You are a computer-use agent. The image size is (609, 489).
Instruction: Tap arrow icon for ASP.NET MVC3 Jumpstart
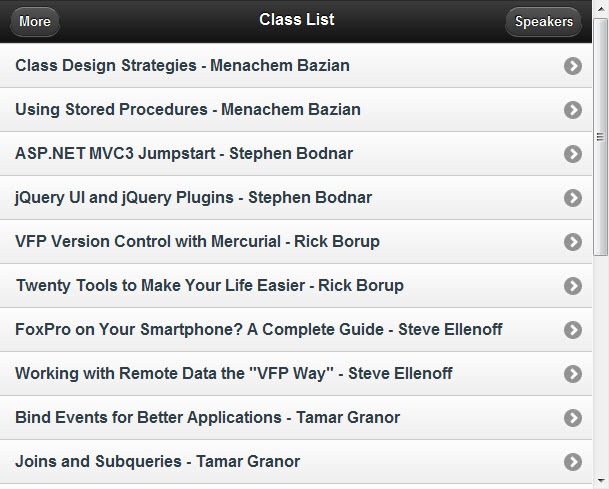[x=573, y=154]
